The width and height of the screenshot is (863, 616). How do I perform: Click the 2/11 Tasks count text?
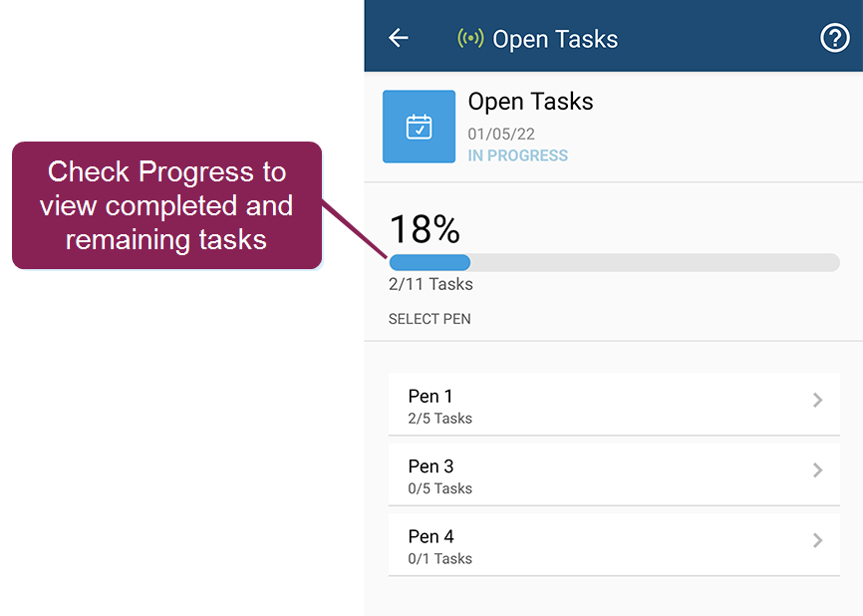(431, 284)
